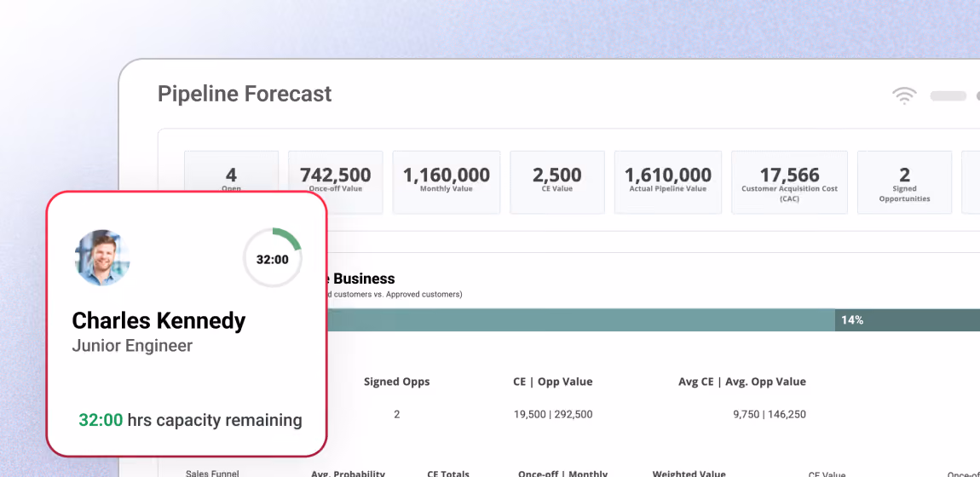Click the Signed Opps column header
The height and width of the screenshot is (477, 980).
pyautogui.click(x=397, y=382)
